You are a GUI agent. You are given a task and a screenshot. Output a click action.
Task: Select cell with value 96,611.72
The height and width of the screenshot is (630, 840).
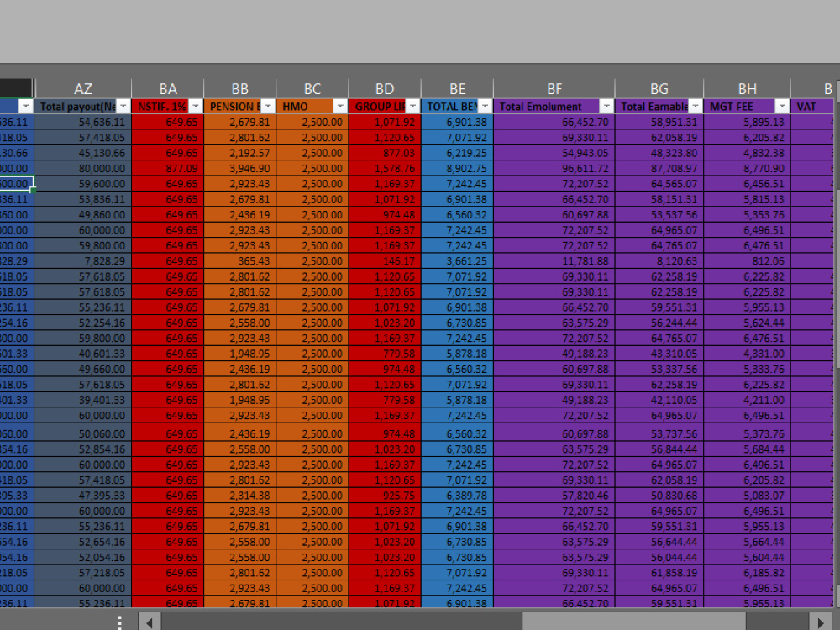coord(554,168)
